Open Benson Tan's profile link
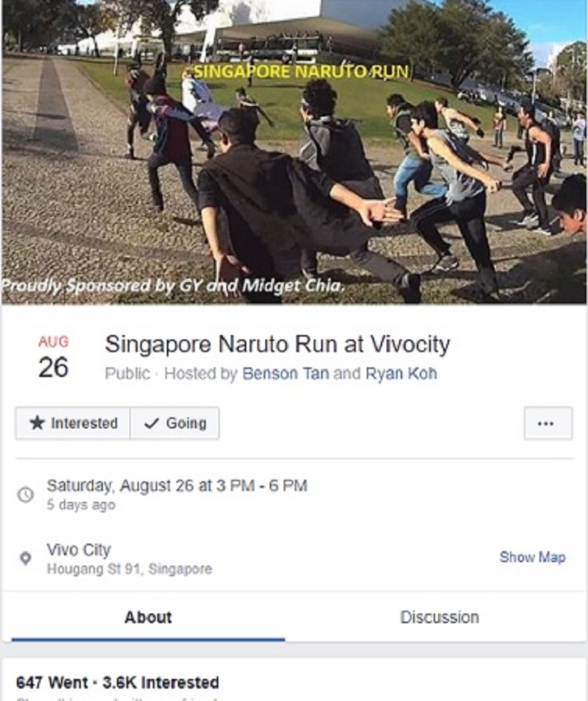 coord(285,373)
